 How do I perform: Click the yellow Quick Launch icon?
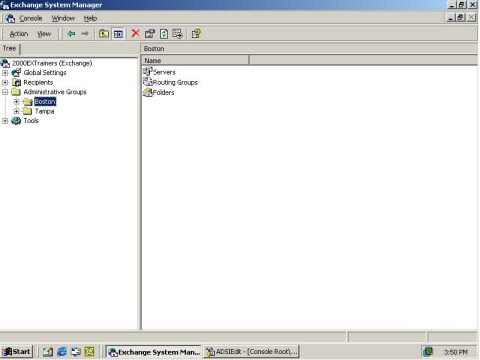(x=90, y=352)
